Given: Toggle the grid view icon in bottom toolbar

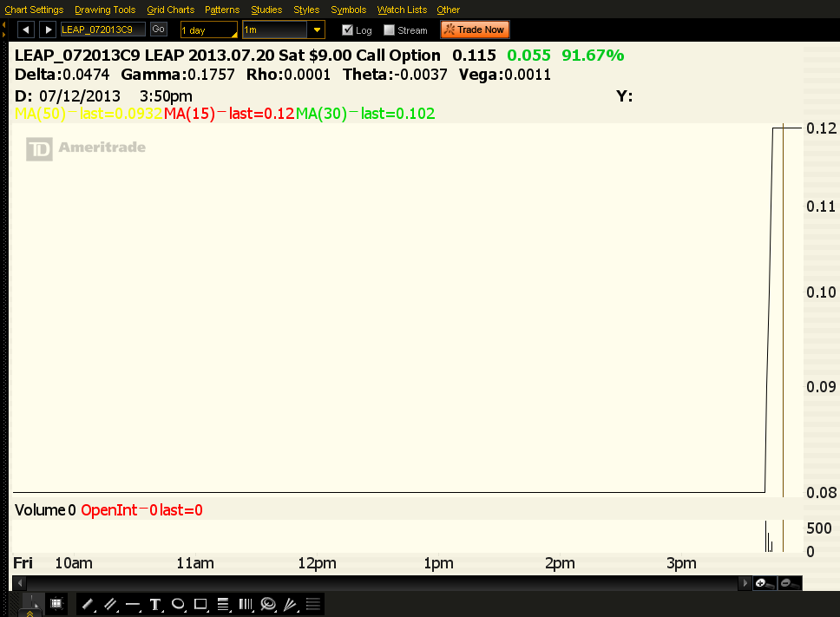Looking at the screenshot, I should click(56, 603).
